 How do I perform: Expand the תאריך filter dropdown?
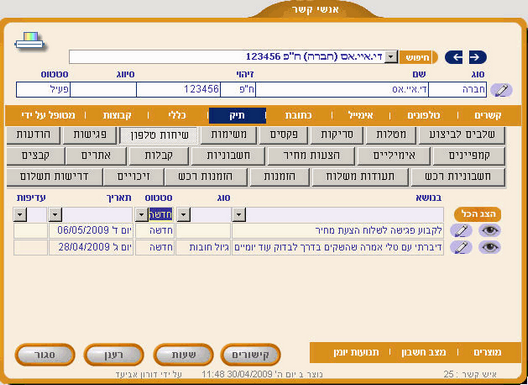pyautogui.click(x=55, y=215)
